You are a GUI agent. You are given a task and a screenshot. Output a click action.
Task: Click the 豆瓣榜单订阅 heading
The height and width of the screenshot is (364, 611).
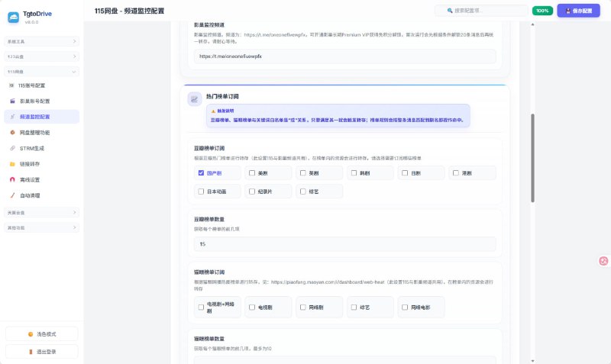(x=209, y=148)
